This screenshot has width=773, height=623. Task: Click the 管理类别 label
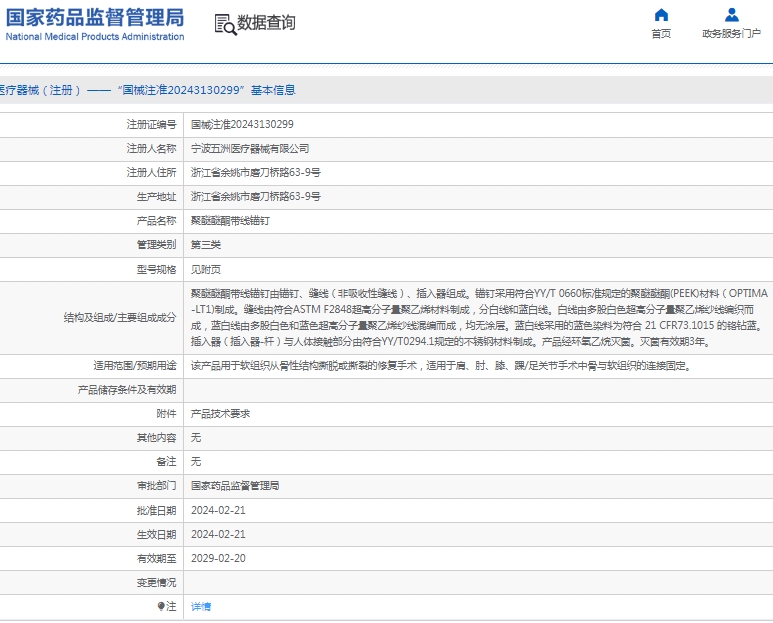pos(156,245)
